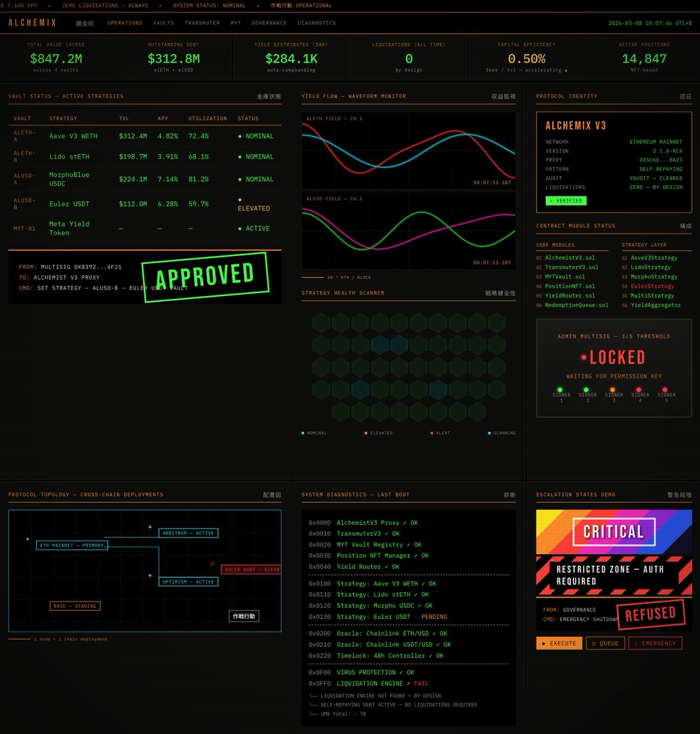Click the Active Positions 14,847 card

click(x=644, y=57)
